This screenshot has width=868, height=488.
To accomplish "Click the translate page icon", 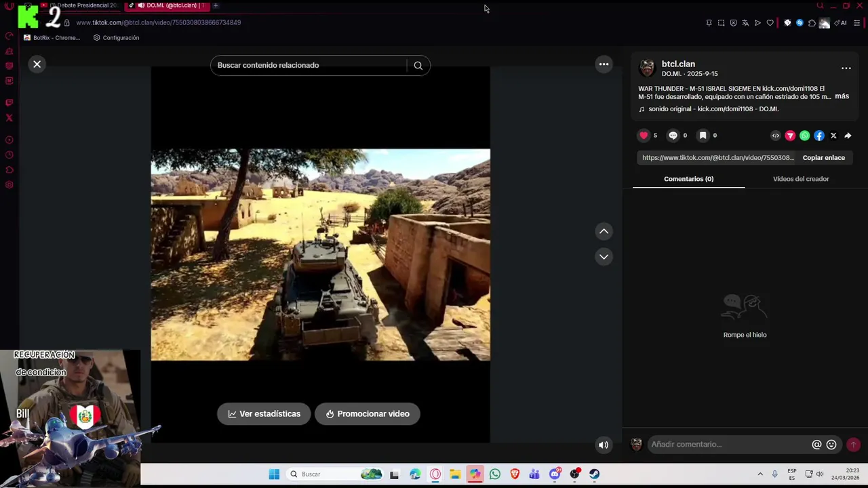I will coord(745,23).
